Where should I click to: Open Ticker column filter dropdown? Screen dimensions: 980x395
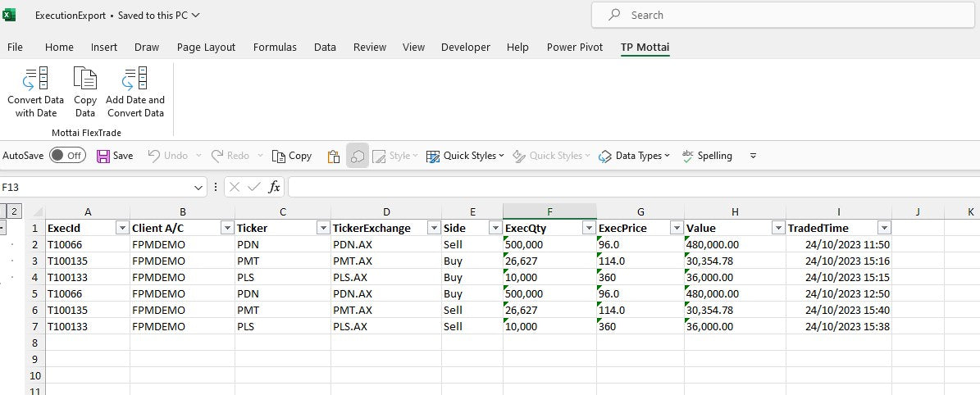click(x=323, y=228)
